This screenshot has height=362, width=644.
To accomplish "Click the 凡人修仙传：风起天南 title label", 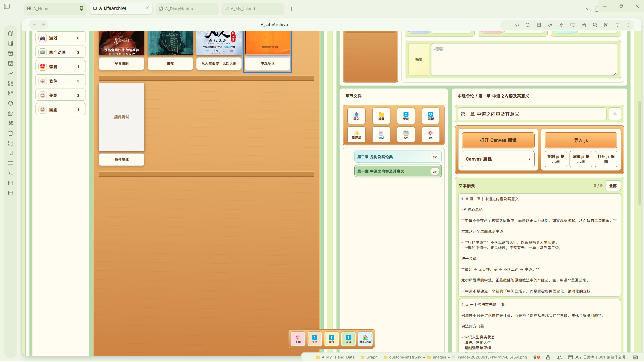I will (219, 63).
